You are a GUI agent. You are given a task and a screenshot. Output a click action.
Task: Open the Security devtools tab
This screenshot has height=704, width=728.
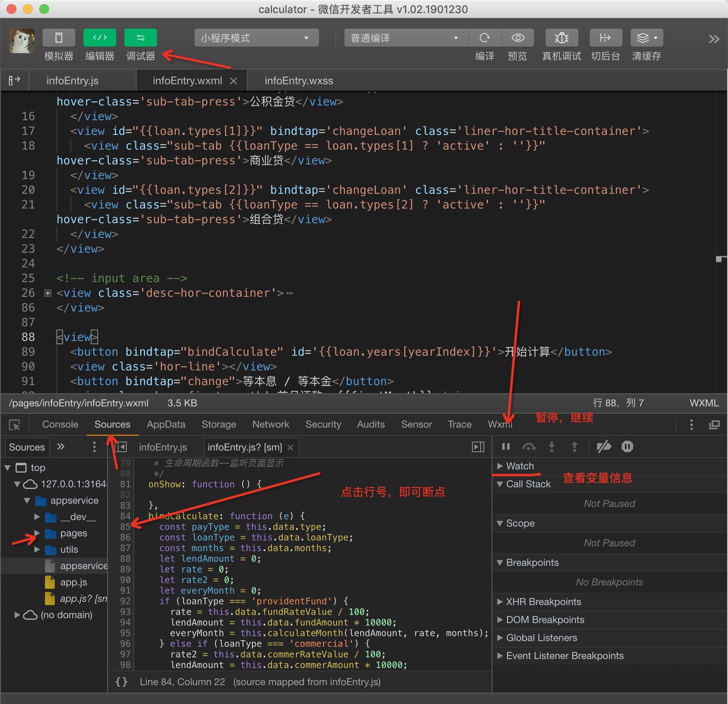click(x=323, y=424)
